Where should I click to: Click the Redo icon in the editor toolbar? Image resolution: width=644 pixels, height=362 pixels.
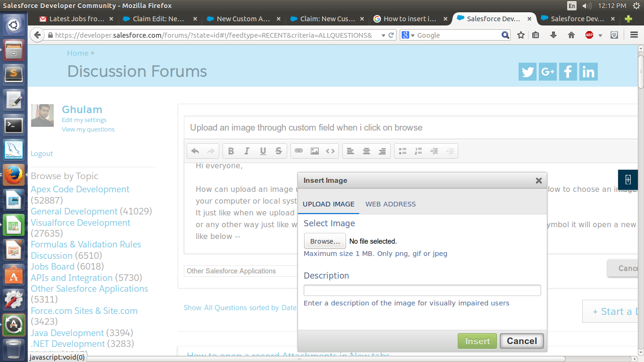211,151
